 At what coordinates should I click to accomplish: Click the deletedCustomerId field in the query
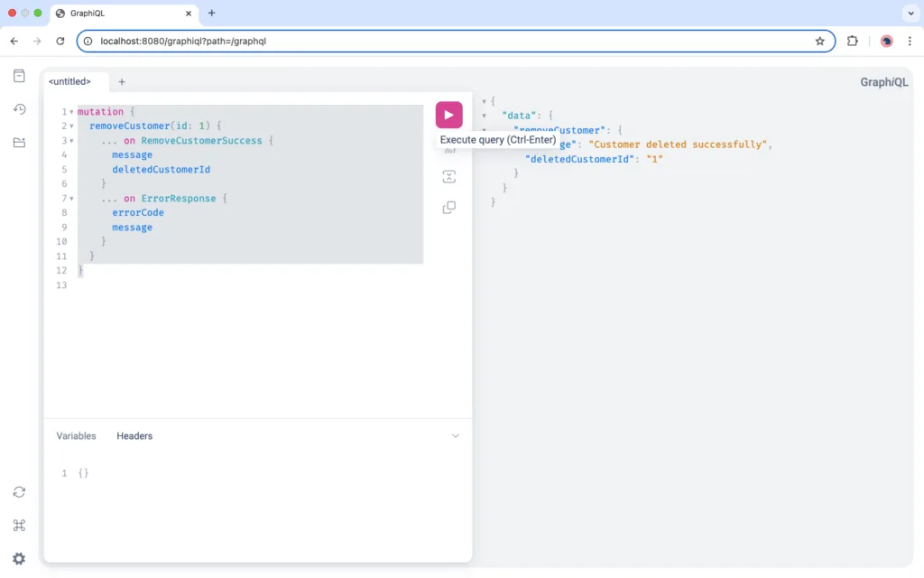(x=161, y=169)
